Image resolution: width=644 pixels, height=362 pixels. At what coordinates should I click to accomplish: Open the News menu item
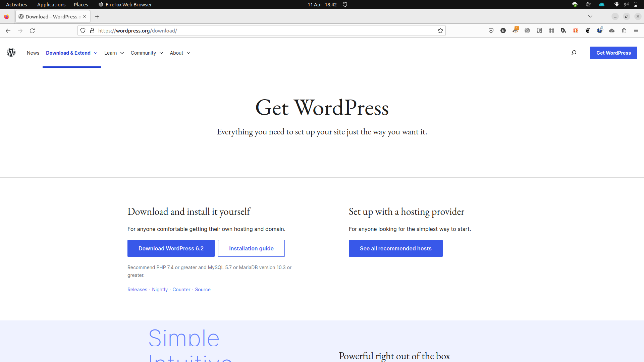(x=33, y=53)
